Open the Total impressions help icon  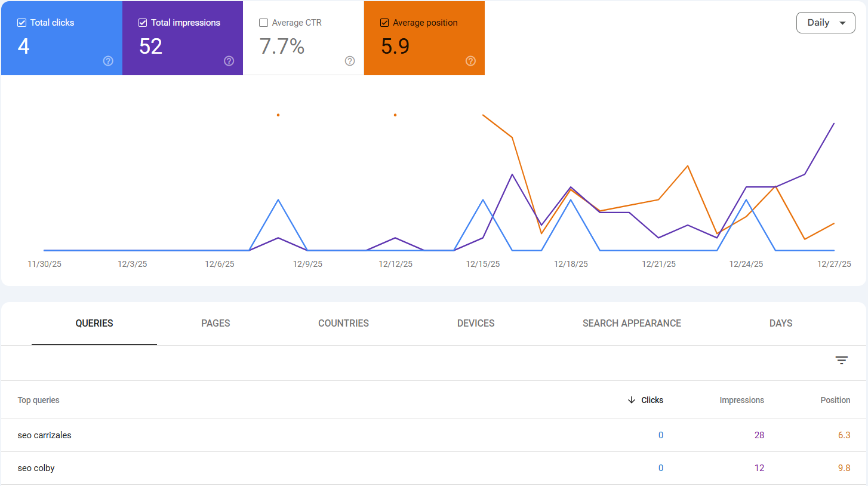coord(229,61)
